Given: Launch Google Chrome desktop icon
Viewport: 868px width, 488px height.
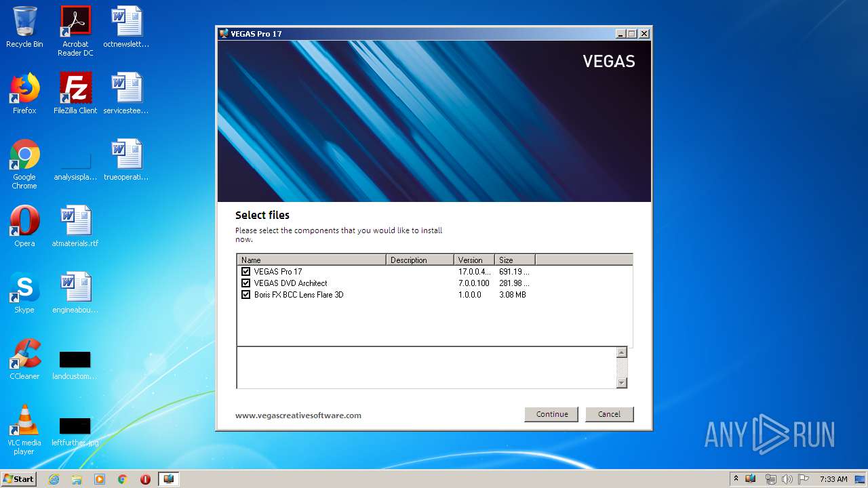Looking at the screenshot, I should pos(24,164).
